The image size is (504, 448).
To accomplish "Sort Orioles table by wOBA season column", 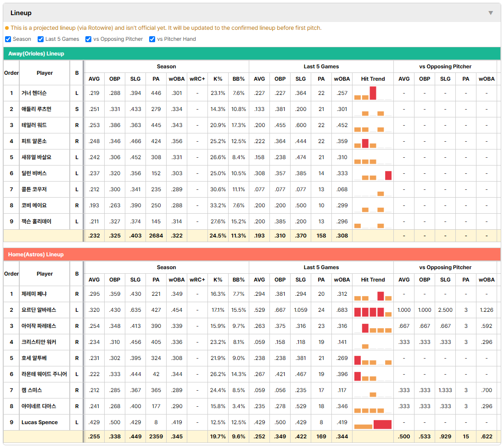I will tap(176, 79).
